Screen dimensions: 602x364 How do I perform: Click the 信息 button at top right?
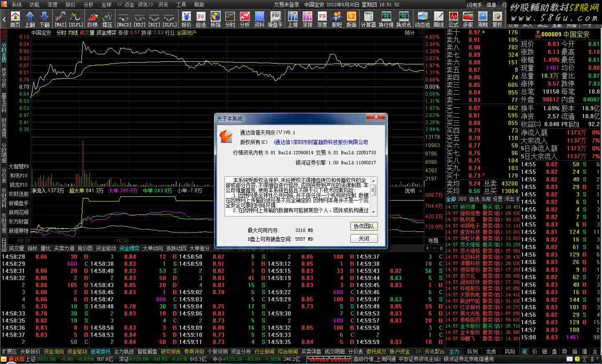(x=491, y=5)
